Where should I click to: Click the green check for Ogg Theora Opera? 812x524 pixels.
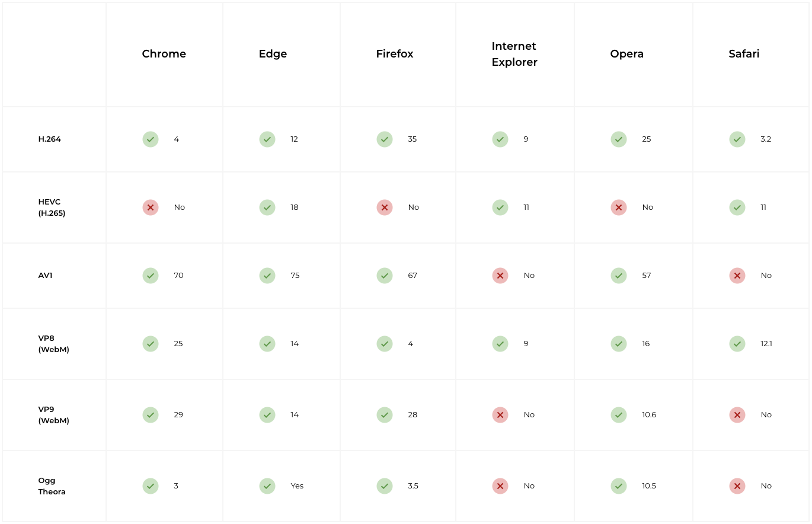[x=619, y=486]
